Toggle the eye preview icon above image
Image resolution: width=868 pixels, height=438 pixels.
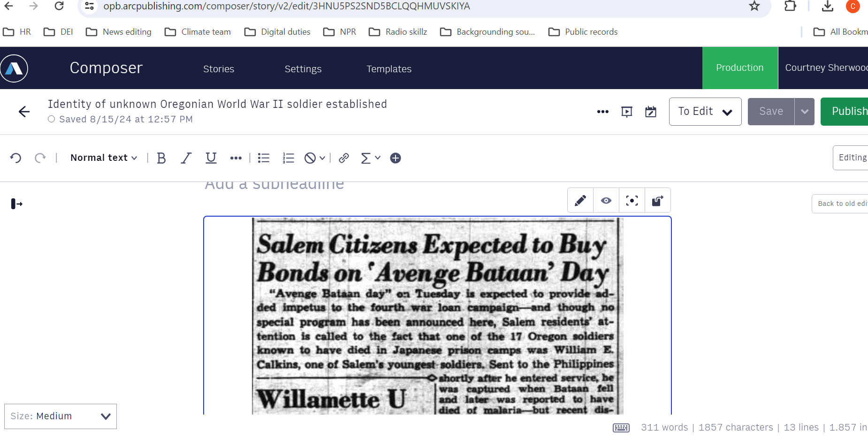point(606,201)
